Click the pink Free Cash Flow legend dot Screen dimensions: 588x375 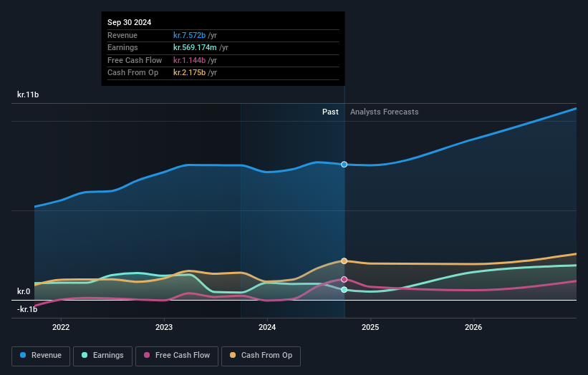(147, 355)
